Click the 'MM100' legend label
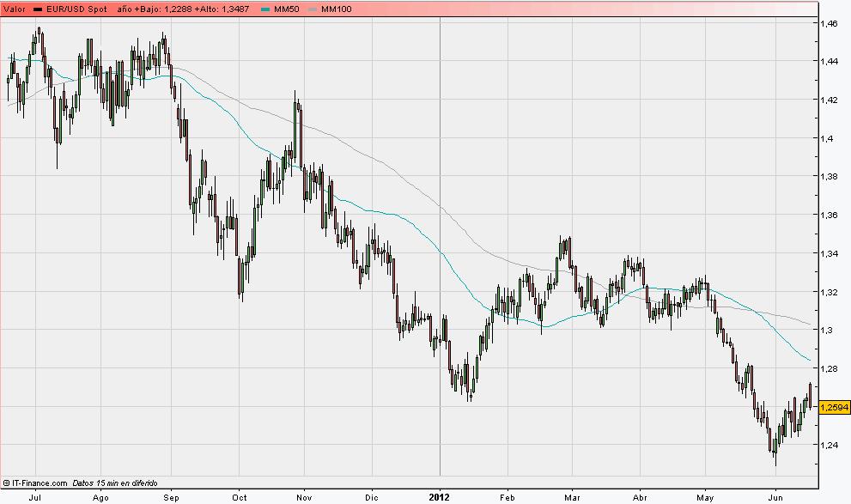The width and height of the screenshot is (851, 504). (x=337, y=9)
